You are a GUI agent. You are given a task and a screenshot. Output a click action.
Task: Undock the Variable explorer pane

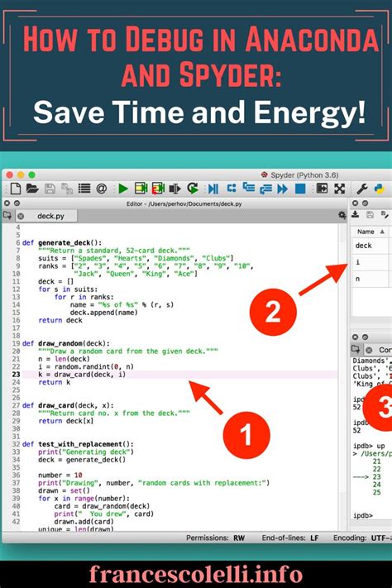coord(365,203)
